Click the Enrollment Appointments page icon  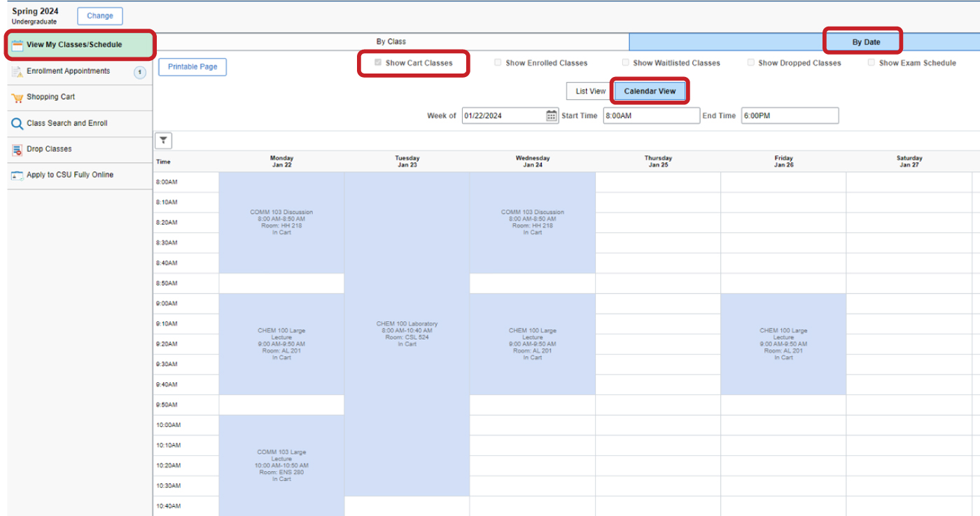pyautogui.click(x=17, y=71)
